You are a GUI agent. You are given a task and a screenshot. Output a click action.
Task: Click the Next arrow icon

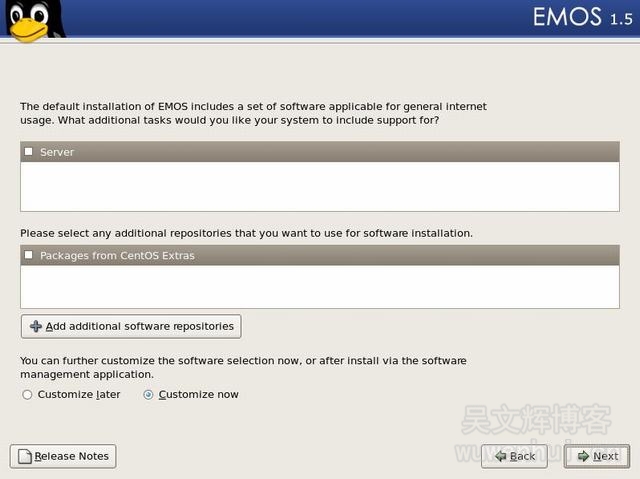(x=580, y=456)
